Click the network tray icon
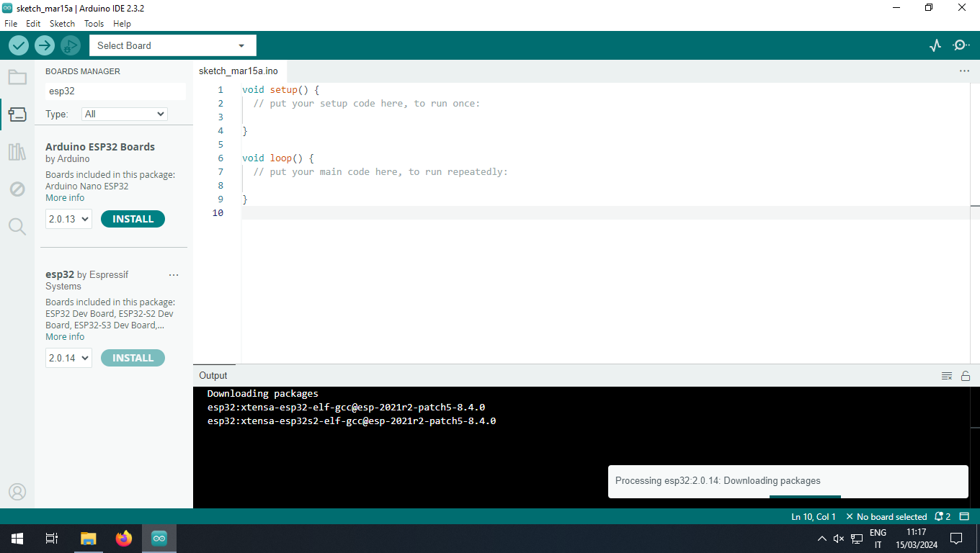Image resolution: width=980 pixels, height=553 pixels. (857, 539)
